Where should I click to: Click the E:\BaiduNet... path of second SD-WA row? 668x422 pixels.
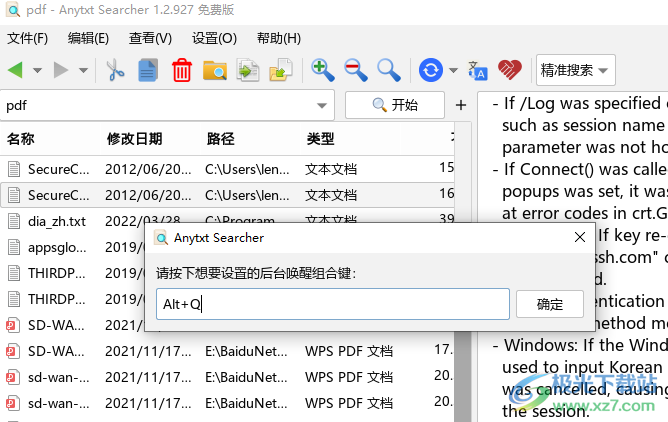pyautogui.click(x=246, y=352)
